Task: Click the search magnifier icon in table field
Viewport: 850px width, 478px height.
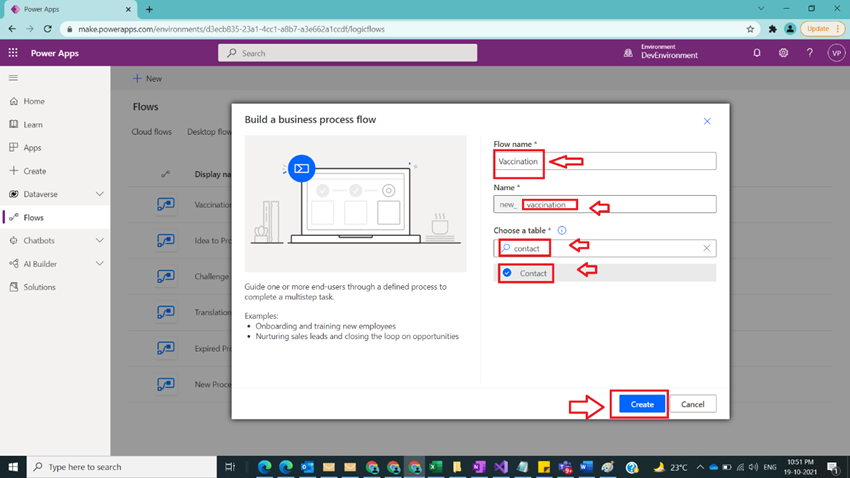Action: tap(506, 248)
